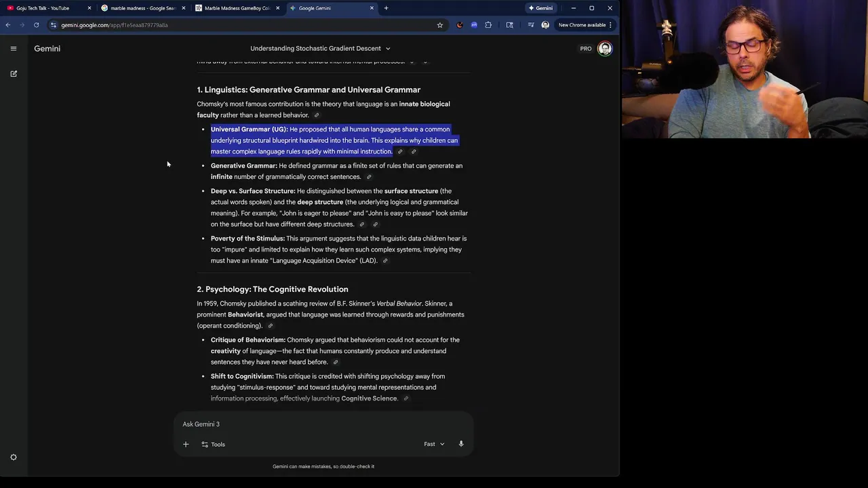The width and height of the screenshot is (868, 488).
Task: Click the 'Deep vs. Surface Structure:' label
Action: click(253, 191)
